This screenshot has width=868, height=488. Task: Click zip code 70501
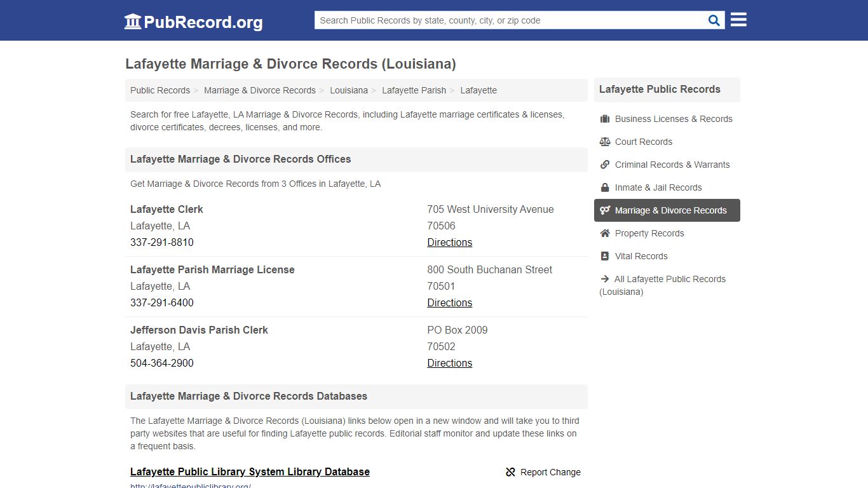441,286
